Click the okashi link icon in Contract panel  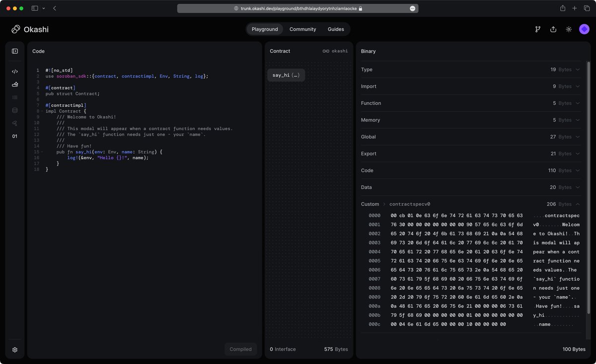326,51
